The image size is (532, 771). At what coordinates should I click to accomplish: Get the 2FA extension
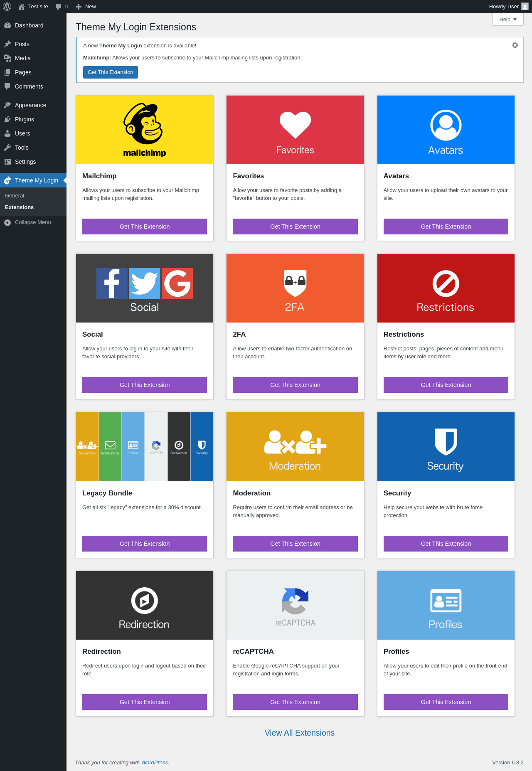(x=295, y=385)
